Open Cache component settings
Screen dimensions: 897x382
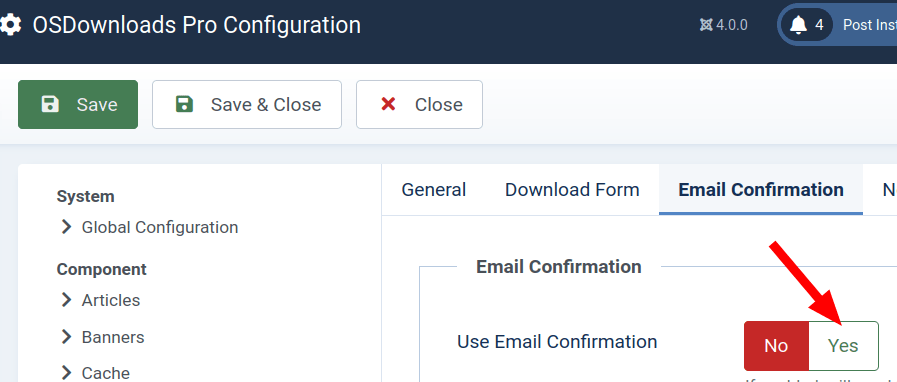click(106, 373)
